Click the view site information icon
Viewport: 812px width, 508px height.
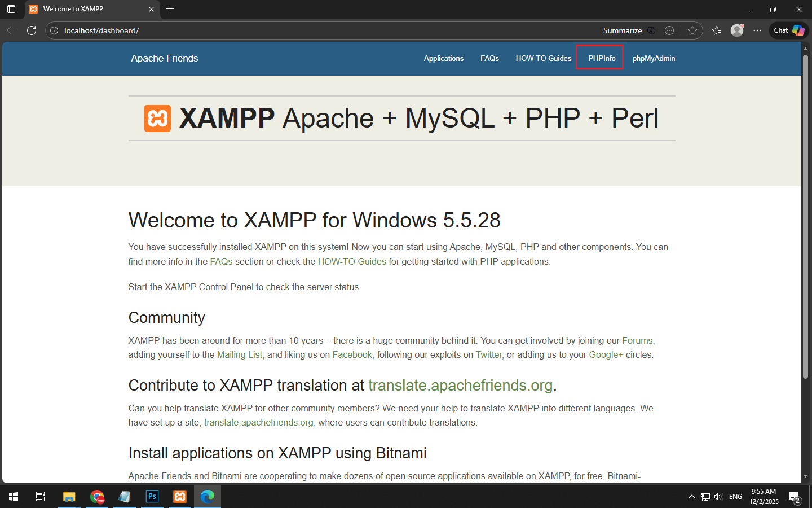pos(55,30)
